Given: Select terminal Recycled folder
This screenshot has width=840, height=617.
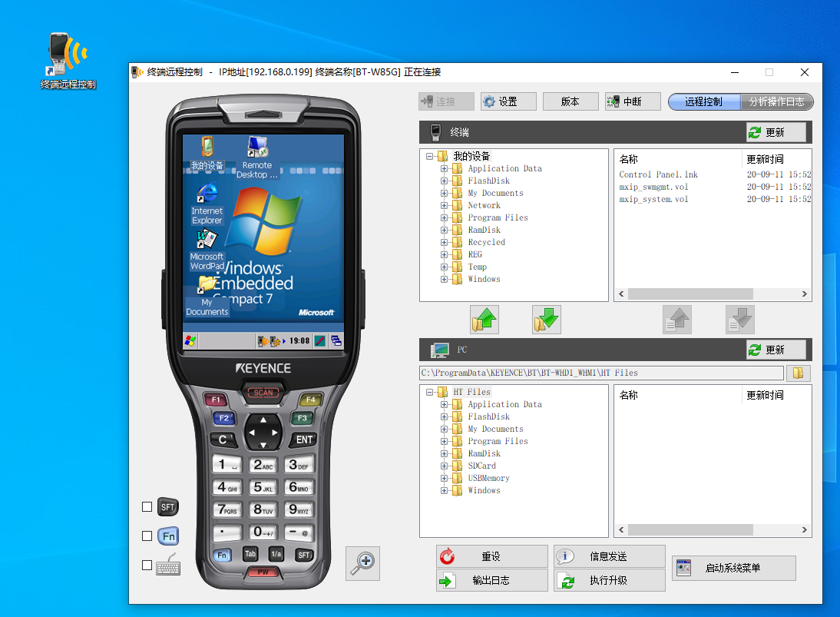Looking at the screenshot, I should 487,242.
